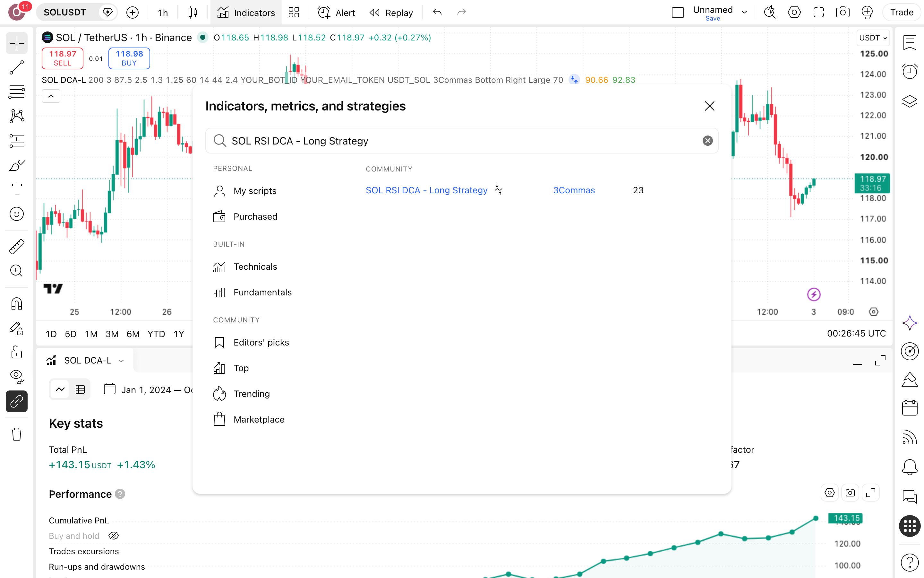Click the indicator search input field
The width and height of the screenshot is (924, 578).
(x=462, y=141)
